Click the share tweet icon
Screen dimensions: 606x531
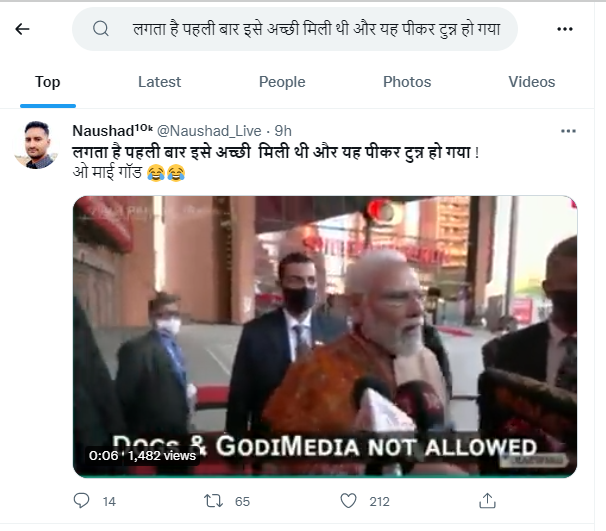[x=487, y=500]
